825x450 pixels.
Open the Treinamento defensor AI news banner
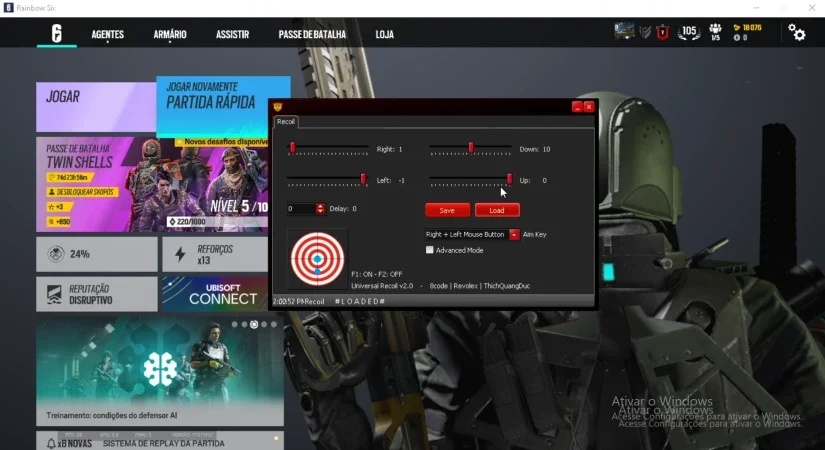[x=160, y=371]
